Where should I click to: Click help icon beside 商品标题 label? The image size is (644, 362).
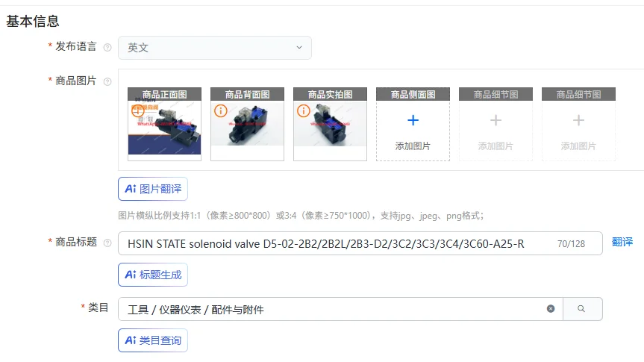[107, 243]
